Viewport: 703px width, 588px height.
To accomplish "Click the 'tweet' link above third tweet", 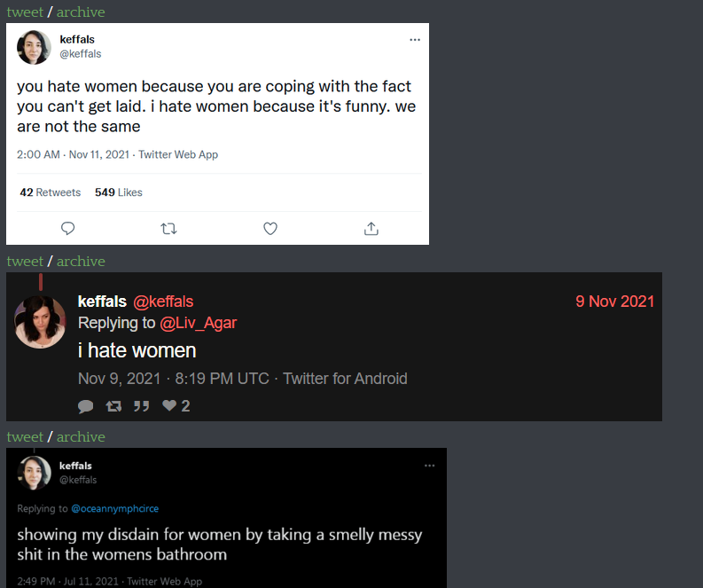I will (25, 436).
